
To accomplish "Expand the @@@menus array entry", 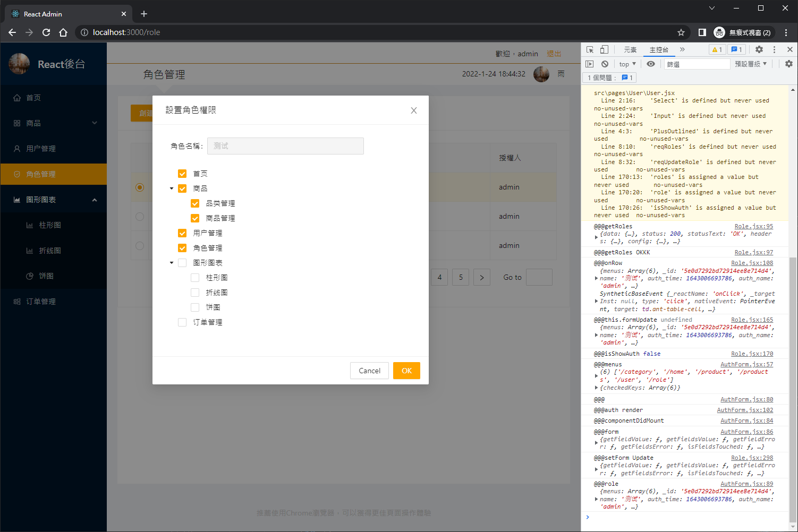I will 596,376.
